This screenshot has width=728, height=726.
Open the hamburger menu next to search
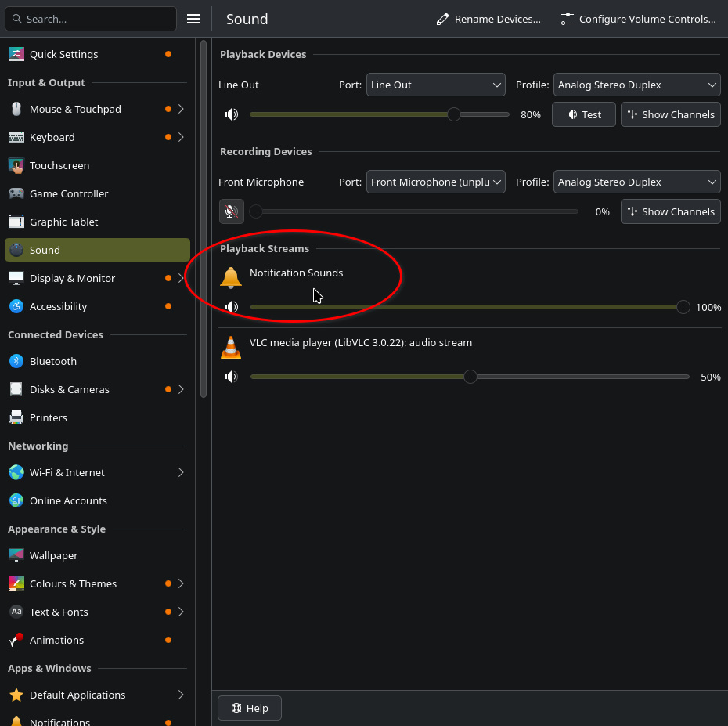193,19
